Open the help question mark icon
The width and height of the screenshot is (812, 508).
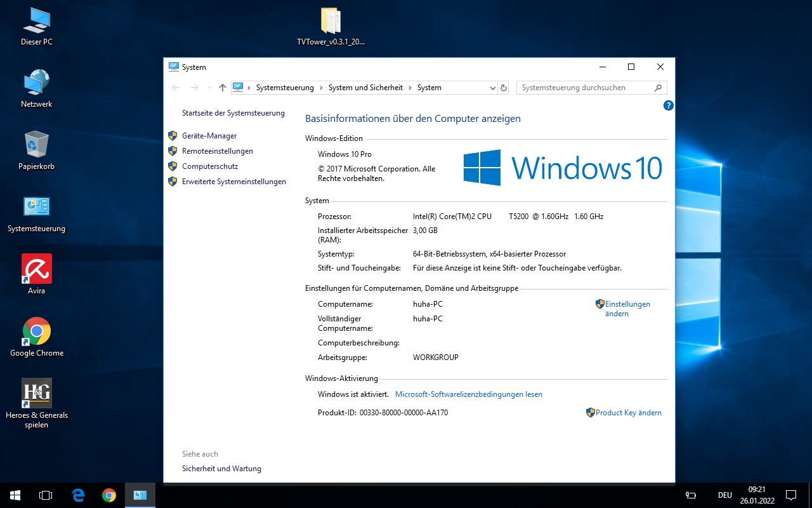point(668,105)
